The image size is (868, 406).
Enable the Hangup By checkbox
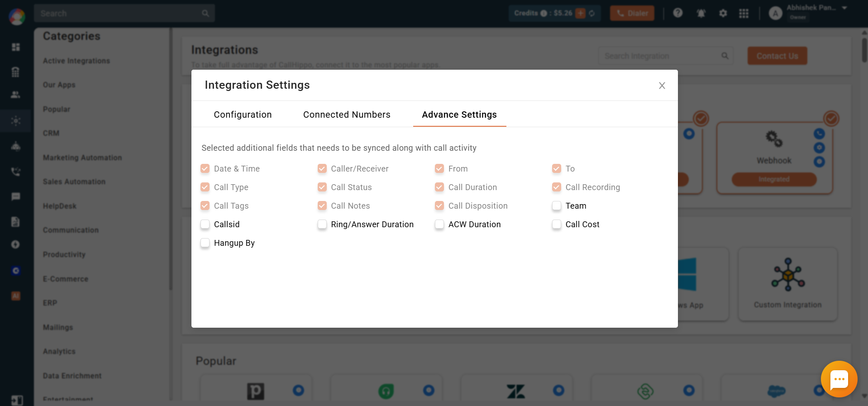[205, 243]
